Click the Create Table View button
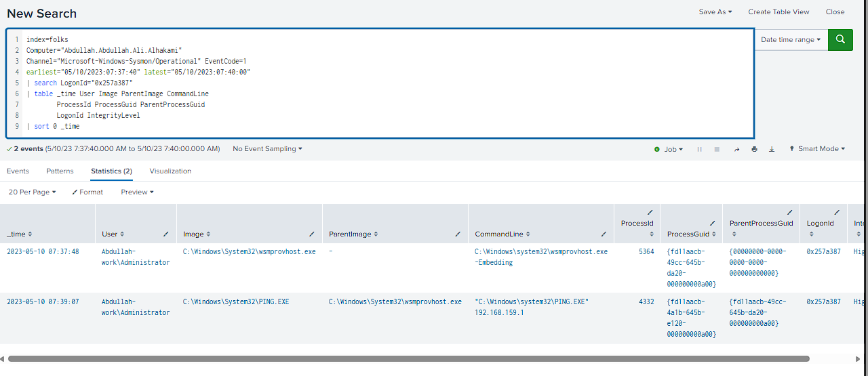The height and width of the screenshot is (376, 868). coord(778,12)
